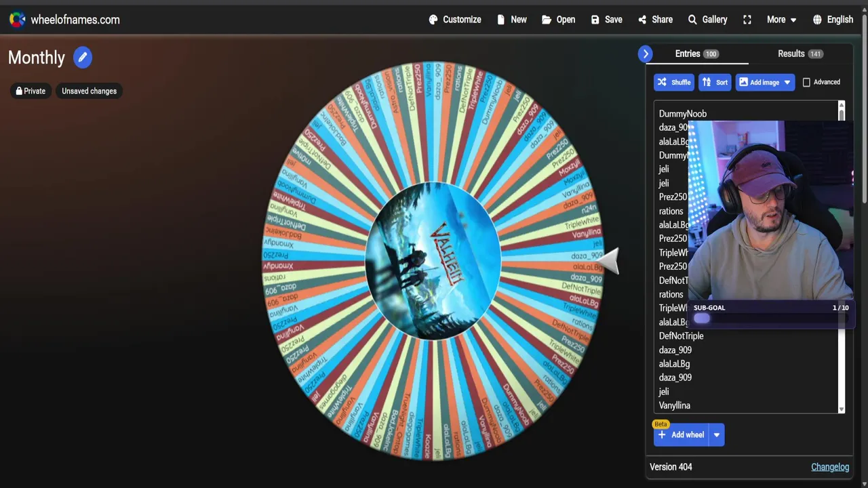Click the wheelofnames.com logo icon
Viewport: 868px width, 488px height.
pos(17,20)
